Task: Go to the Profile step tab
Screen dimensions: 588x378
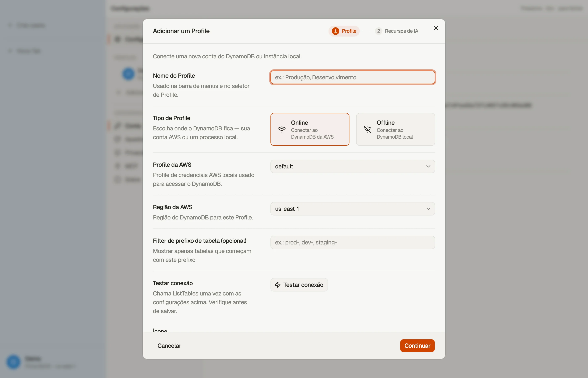Action: [x=344, y=31]
